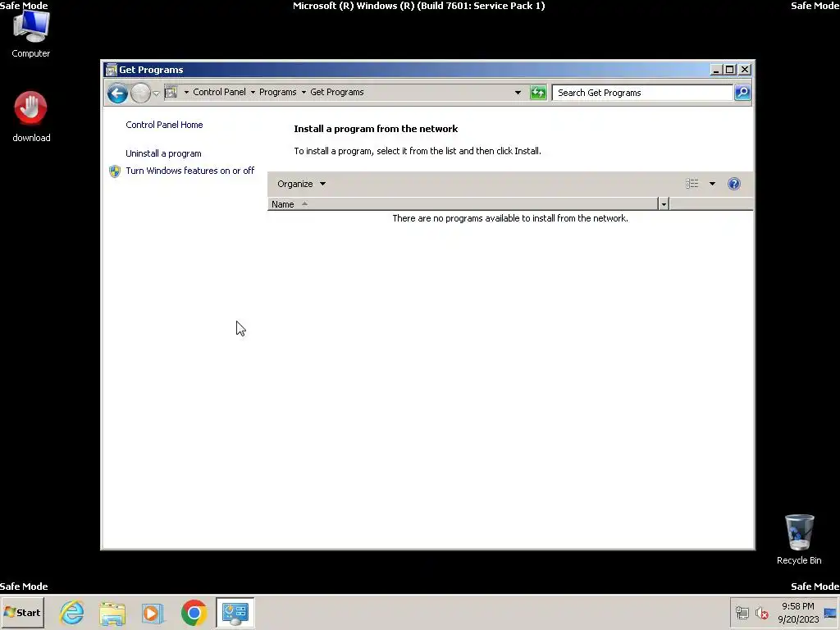Click the heading 'Install a program from the network'

click(376, 129)
